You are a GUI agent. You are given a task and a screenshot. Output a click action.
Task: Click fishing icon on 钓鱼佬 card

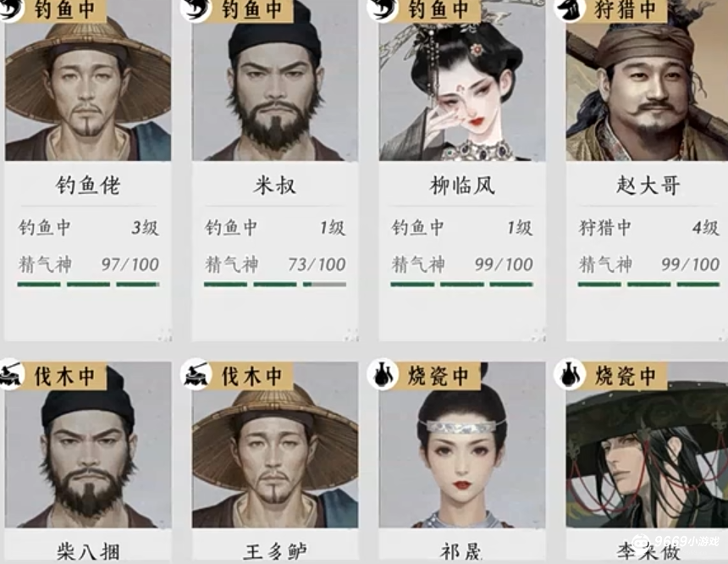tap(12, 10)
